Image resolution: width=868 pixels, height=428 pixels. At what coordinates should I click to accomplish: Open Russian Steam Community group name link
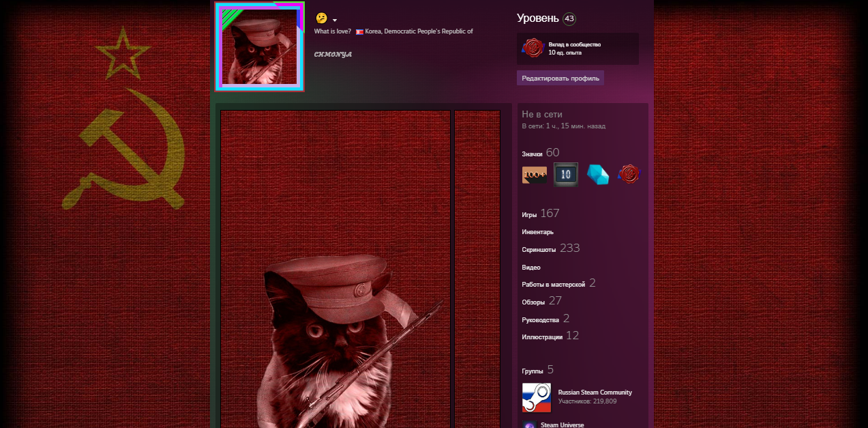595,393
